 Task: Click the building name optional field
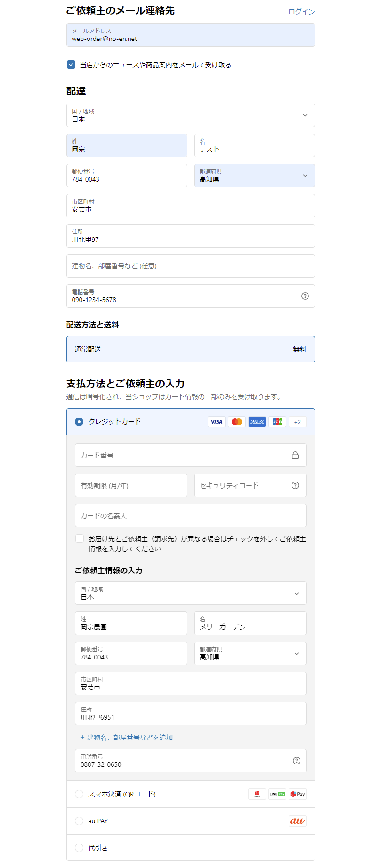point(191,266)
